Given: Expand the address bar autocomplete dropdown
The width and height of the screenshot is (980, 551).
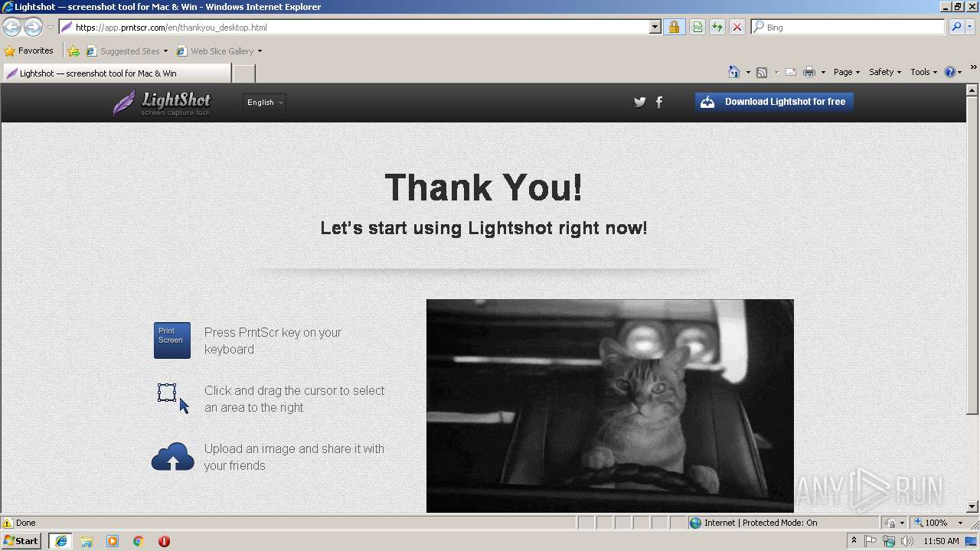Looking at the screenshot, I should coord(655,27).
